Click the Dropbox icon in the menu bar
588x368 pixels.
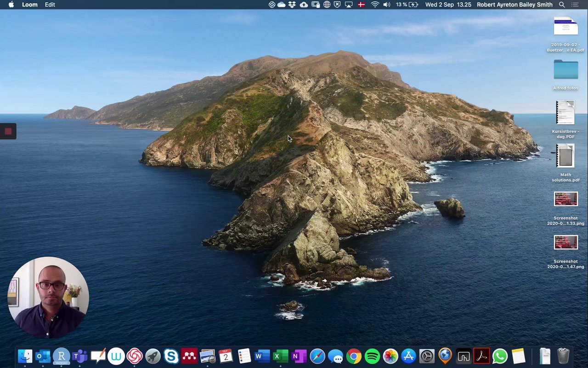pyautogui.click(x=292, y=5)
